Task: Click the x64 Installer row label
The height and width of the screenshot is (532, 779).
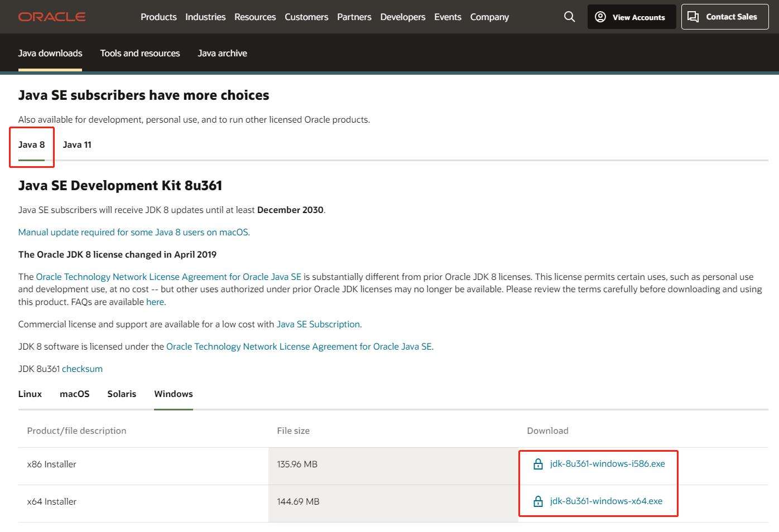Action: [52, 501]
